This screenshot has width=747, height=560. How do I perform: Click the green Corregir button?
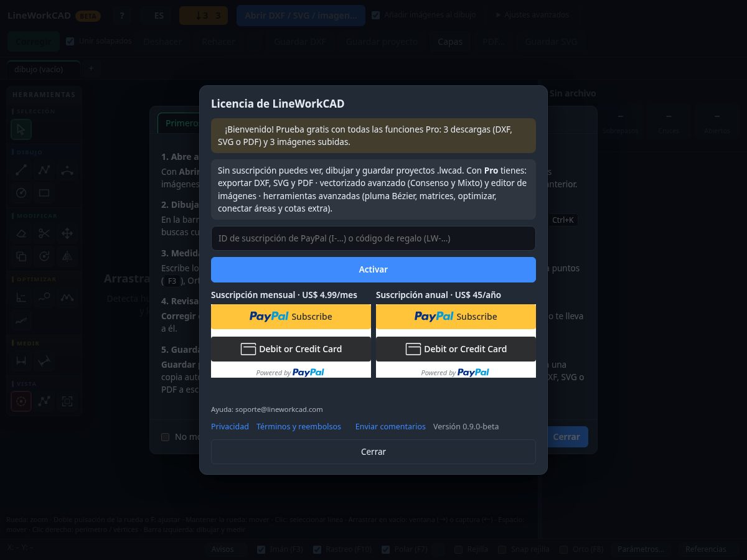(34, 42)
